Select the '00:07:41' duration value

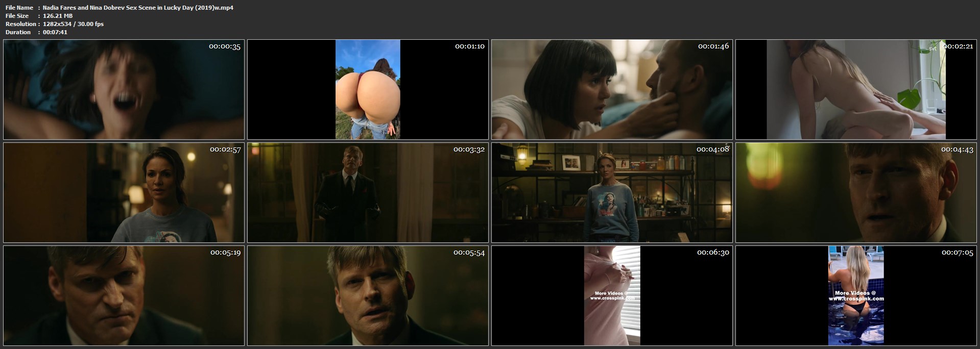pos(55,32)
